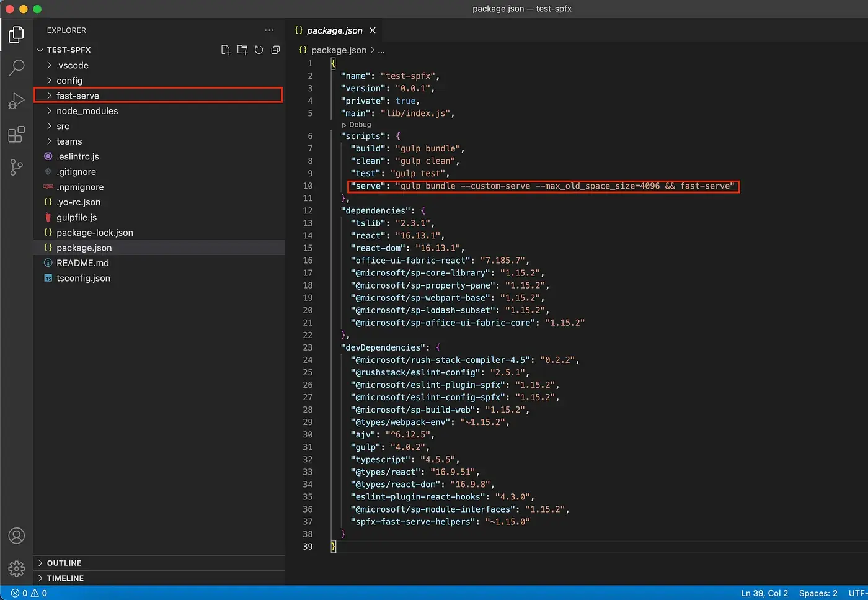Viewport: 868px width, 600px height.
Task: Click the breadcrumb ellipsis segment
Action: coord(381,50)
